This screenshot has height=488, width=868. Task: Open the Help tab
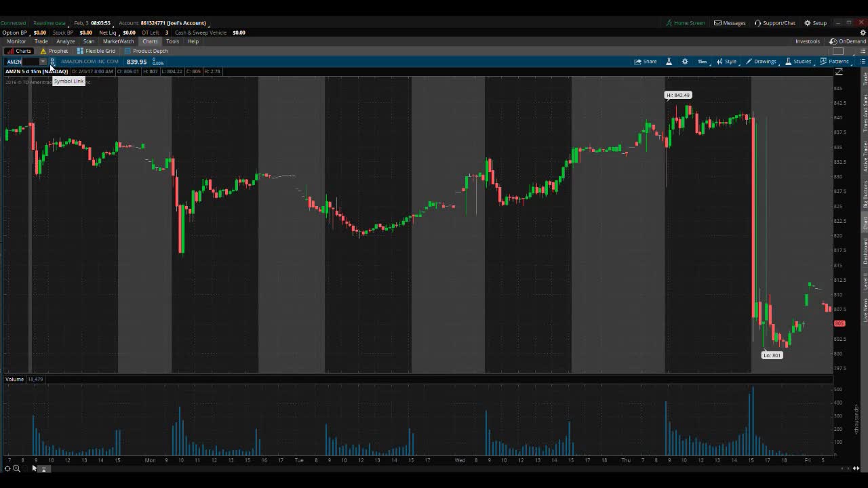coord(193,41)
